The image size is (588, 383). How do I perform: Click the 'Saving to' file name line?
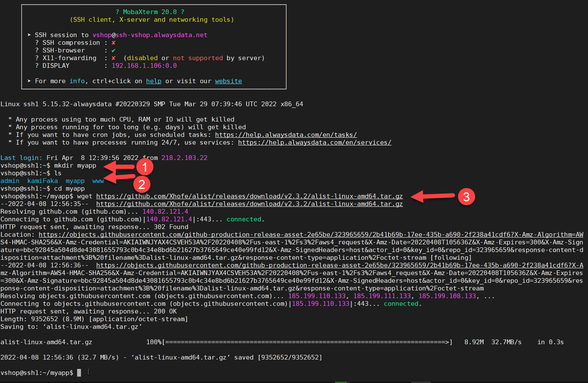pyautogui.click(x=71, y=327)
